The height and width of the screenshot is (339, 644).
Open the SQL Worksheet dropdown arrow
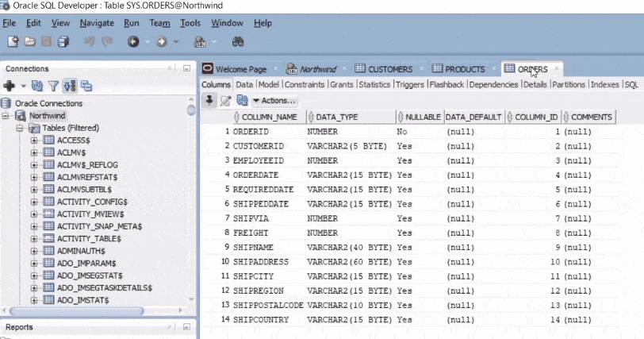click(213, 41)
